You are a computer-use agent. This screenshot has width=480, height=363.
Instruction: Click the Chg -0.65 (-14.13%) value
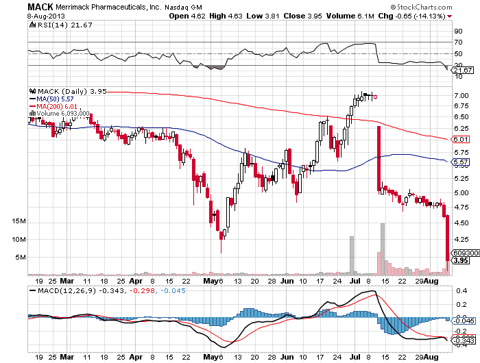tap(411, 16)
